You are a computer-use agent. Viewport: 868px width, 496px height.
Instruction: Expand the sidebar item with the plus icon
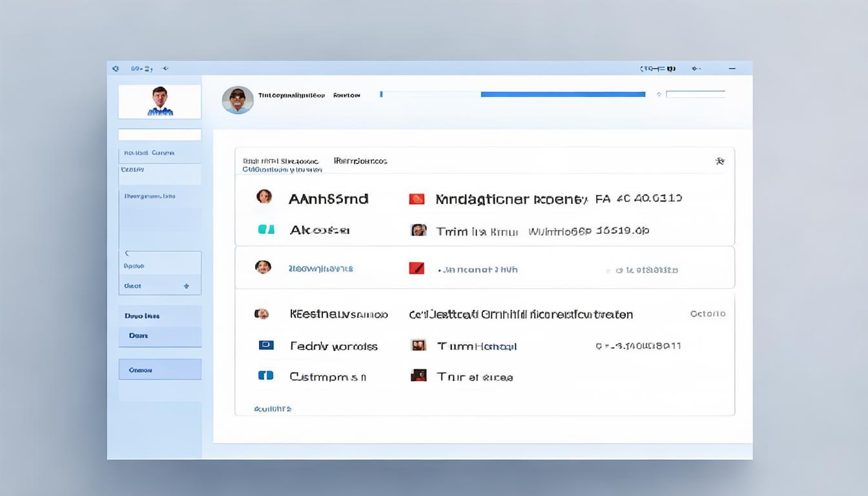click(186, 285)
